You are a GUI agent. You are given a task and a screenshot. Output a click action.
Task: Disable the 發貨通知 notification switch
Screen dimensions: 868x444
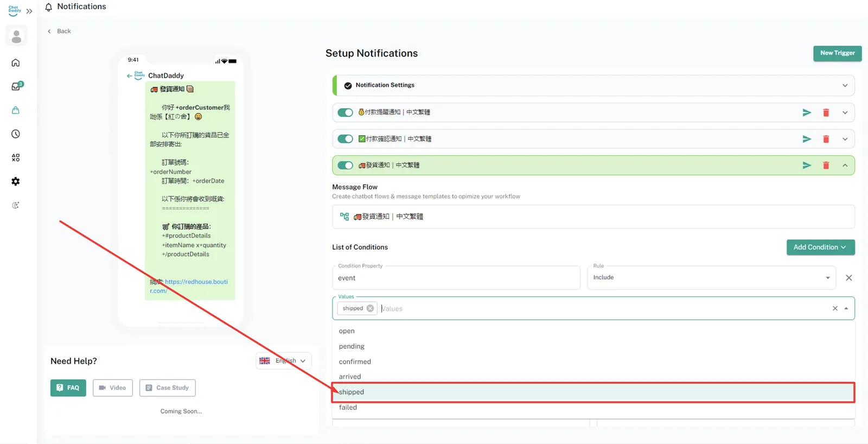click(345, 166)
